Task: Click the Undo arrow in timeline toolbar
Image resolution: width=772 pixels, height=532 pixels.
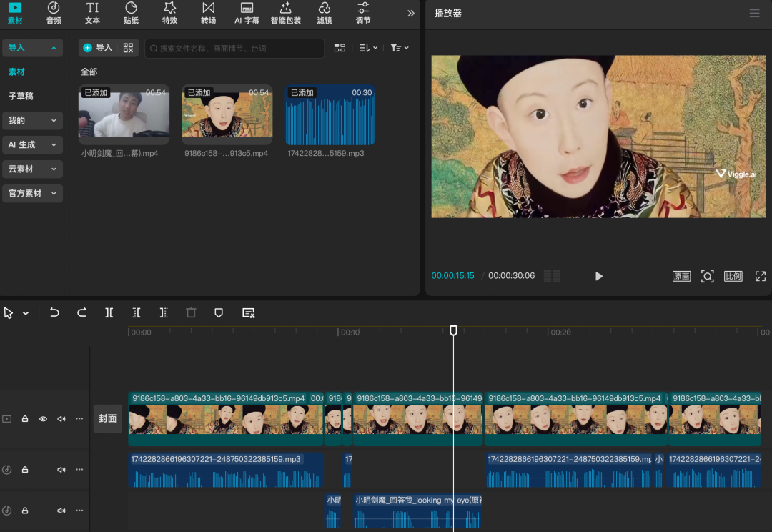Action: [54, 313]
